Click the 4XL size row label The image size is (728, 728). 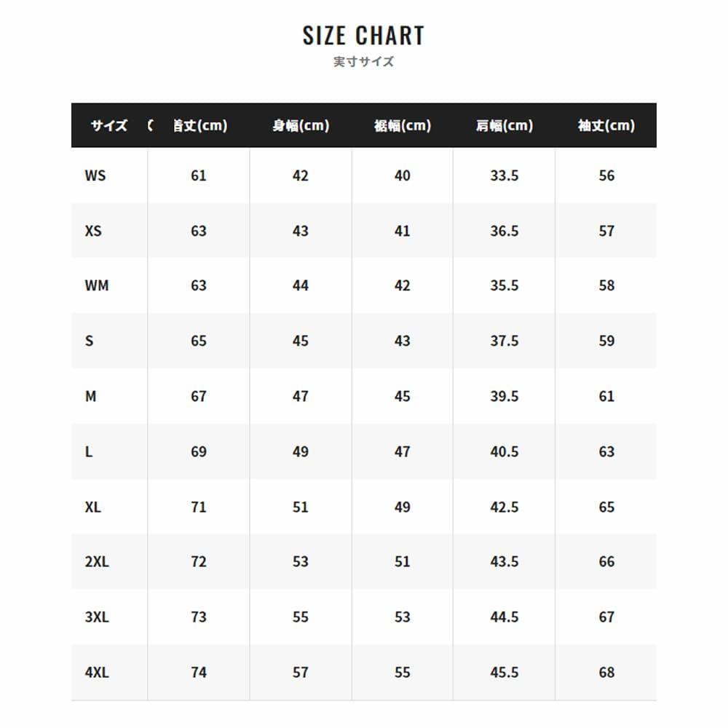[97, 672]
